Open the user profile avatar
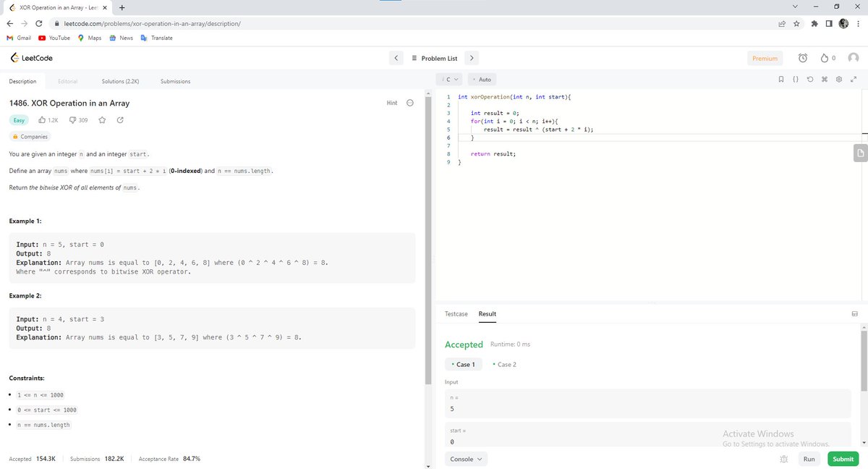This screenshot has width=868, height=469. click(854, 58)
